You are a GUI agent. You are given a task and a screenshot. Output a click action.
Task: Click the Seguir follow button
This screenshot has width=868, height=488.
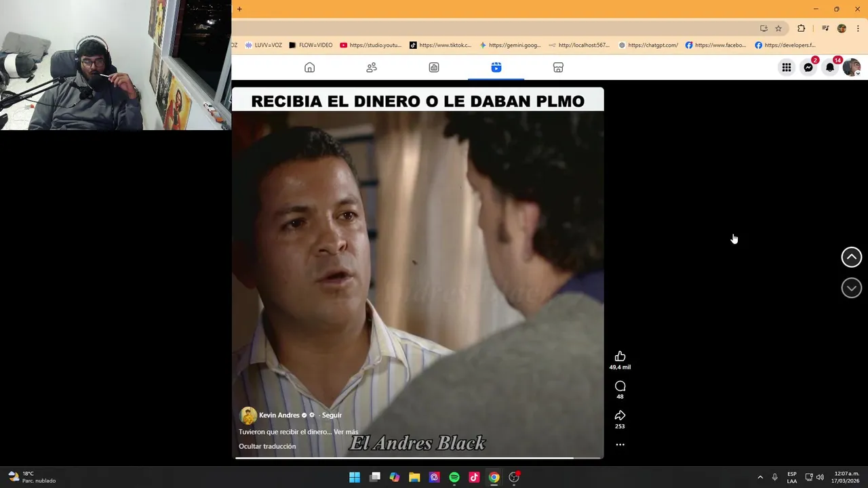point(332,415)
